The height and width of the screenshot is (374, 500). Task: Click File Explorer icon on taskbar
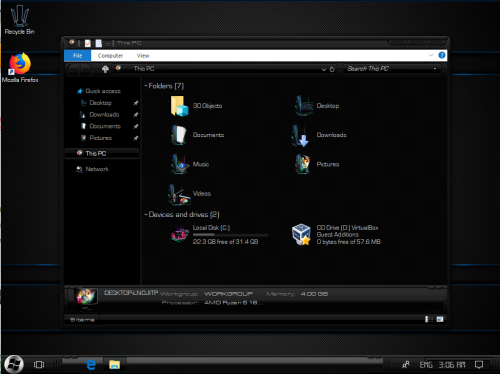point(114,365)
